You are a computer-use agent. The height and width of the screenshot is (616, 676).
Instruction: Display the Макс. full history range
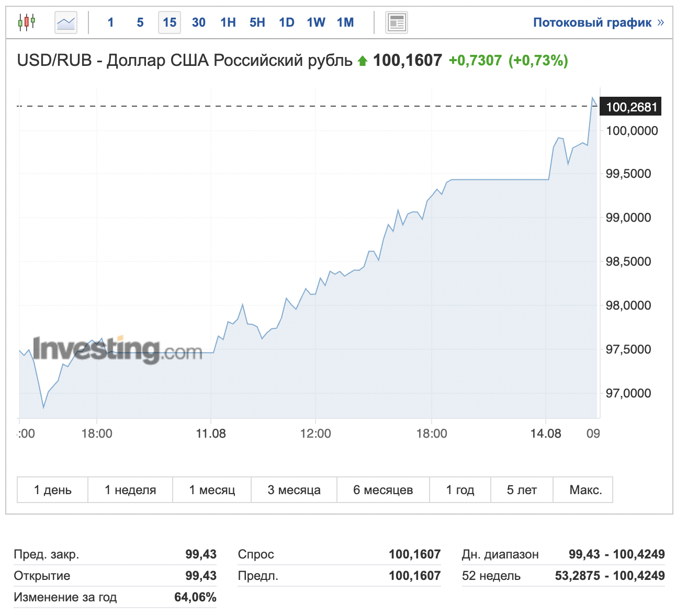pos(585,490)
